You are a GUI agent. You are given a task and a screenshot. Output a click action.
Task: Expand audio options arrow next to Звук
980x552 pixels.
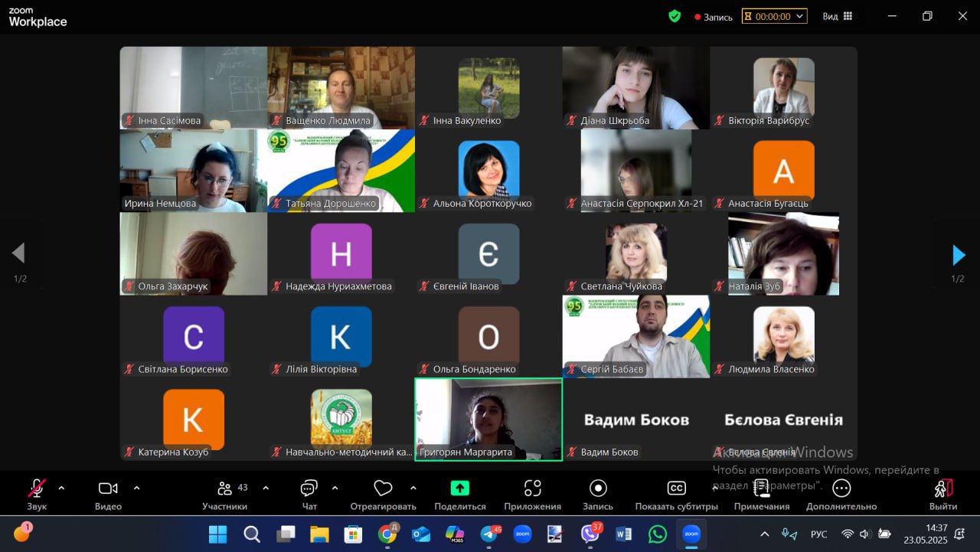coord(61,488)
